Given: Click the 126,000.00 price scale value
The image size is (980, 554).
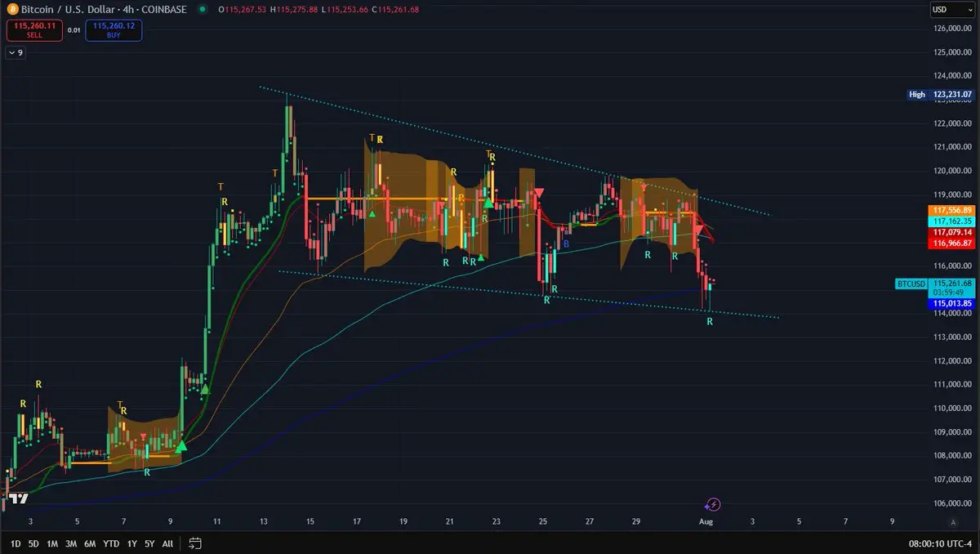Looking at the screenshot, I should pyautogui.click(x=951, y=29).
